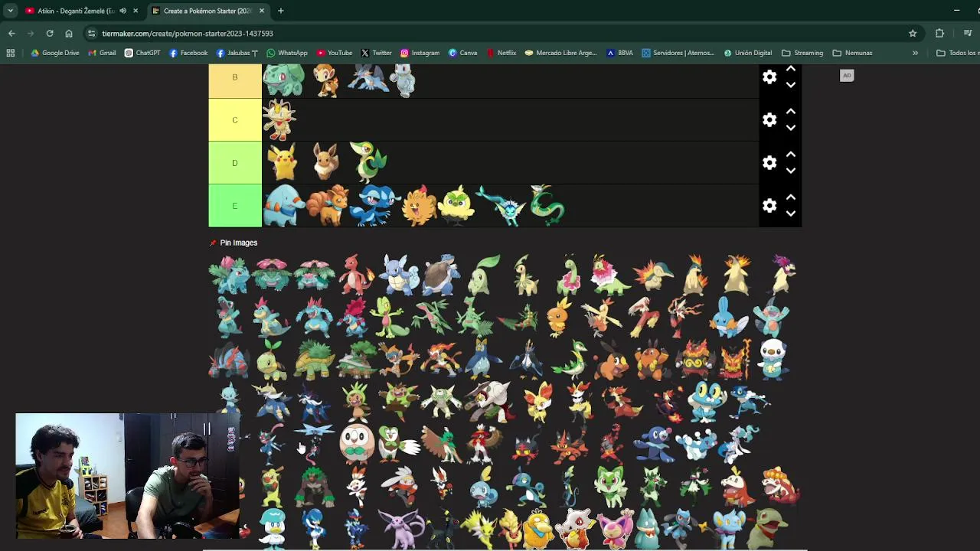Open the Streaming bookmarks folder
The width and height of the screenshot is (980, 551).
(802, 53)
